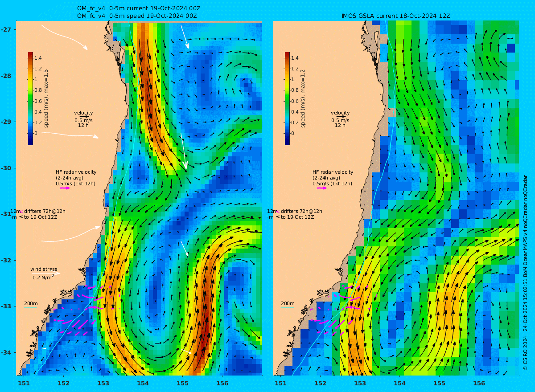
Task: Click the 0.2 tick on the right colorbar
Action: [x=295, y=122]
